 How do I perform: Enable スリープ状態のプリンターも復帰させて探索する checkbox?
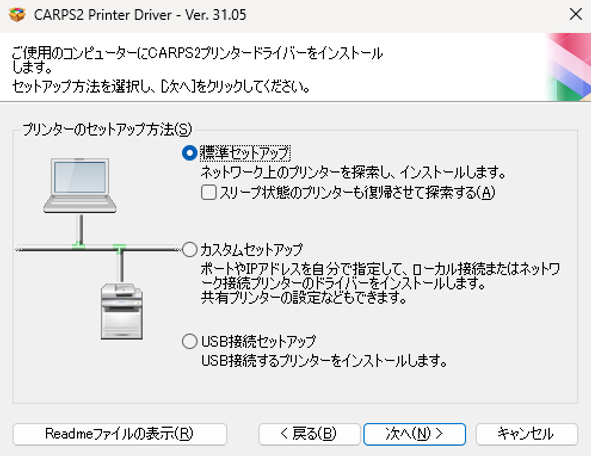click(x=208, y=192)
